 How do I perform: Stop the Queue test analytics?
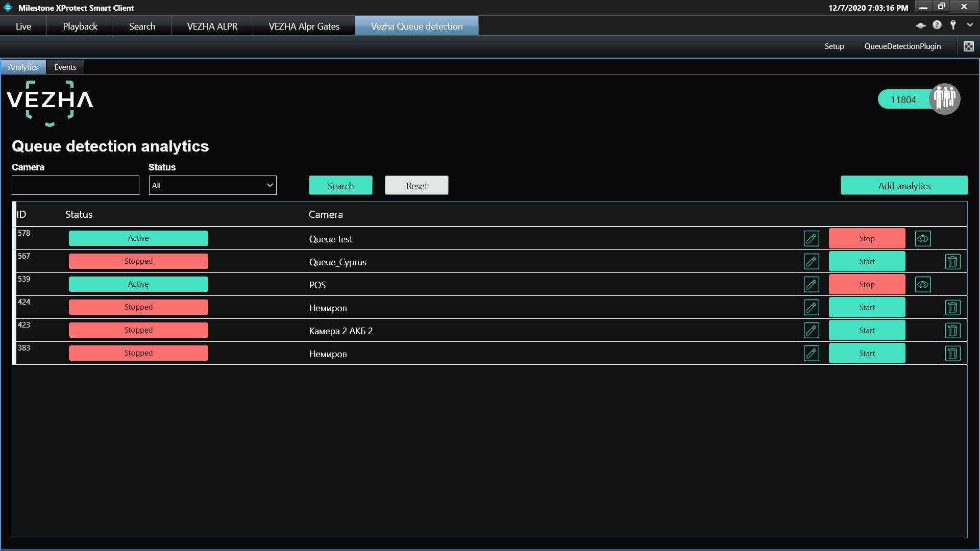[x=867, y=239]
